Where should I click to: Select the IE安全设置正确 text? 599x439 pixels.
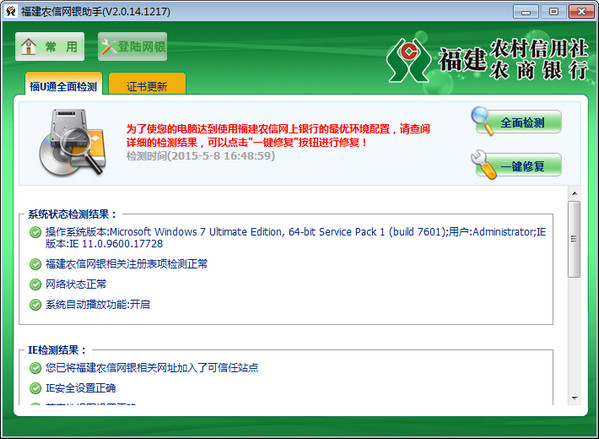click(81, 388)
